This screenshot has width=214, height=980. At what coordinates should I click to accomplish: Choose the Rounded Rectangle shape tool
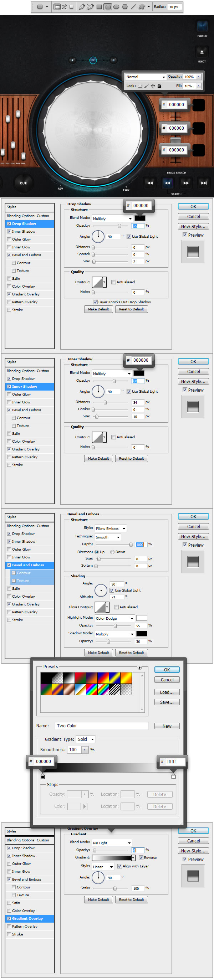[108, 7]
